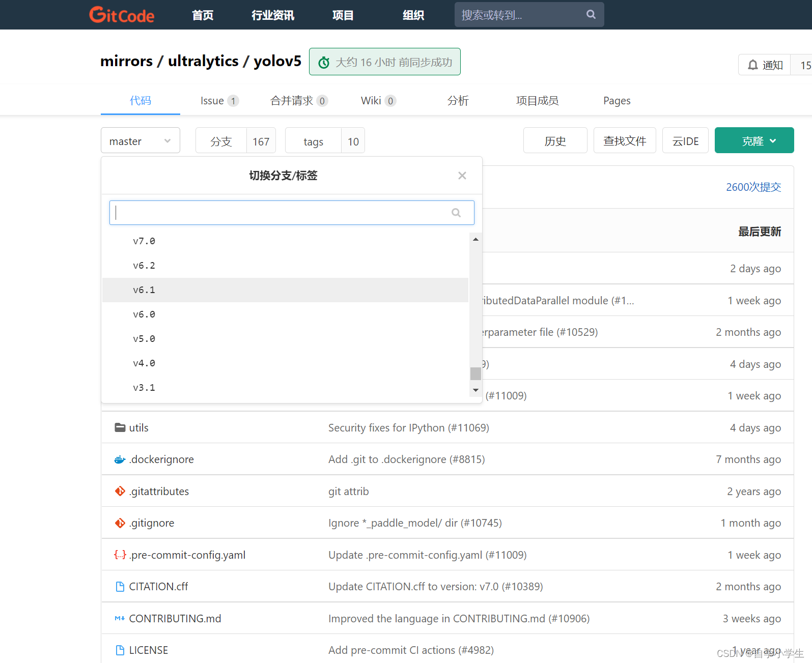Select tag v5.0 in the list
This screenshot has width=812, height=663.
click(x=285, y=339)
